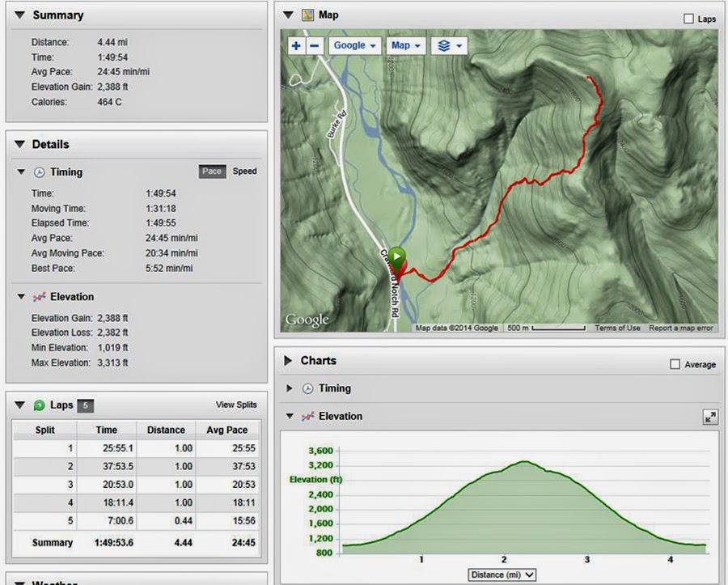The image size is (728, 585).
Task: Collapse the Summary panel
Action: tap(19, 15)
